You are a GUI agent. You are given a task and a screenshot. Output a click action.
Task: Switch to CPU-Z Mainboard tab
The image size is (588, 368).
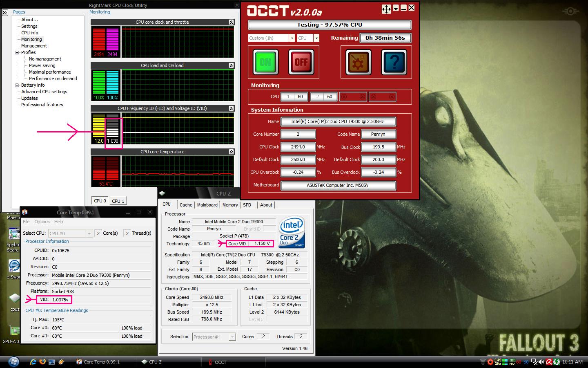pyautogui.click(x=207, y=205)
